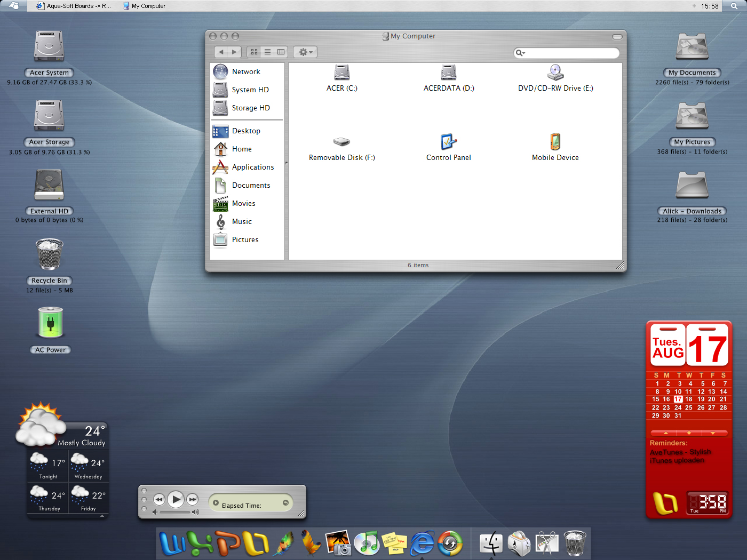
Task: Open Sticky Notes from the dock
Action: [x=394, y=543]
